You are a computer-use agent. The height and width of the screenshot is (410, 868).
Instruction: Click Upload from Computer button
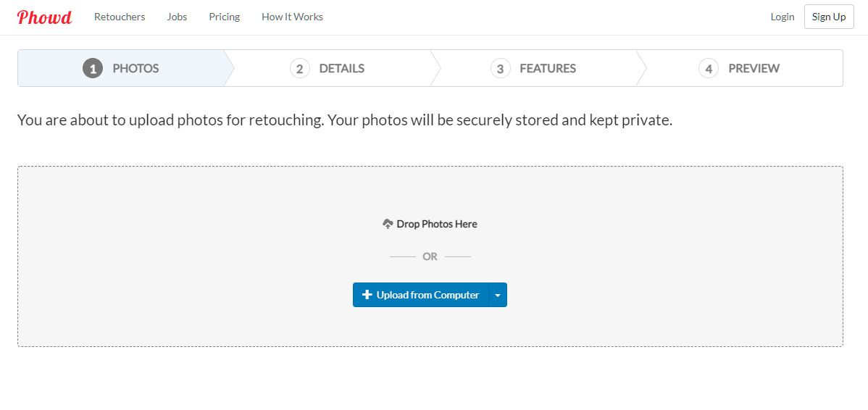pos(421,295)
